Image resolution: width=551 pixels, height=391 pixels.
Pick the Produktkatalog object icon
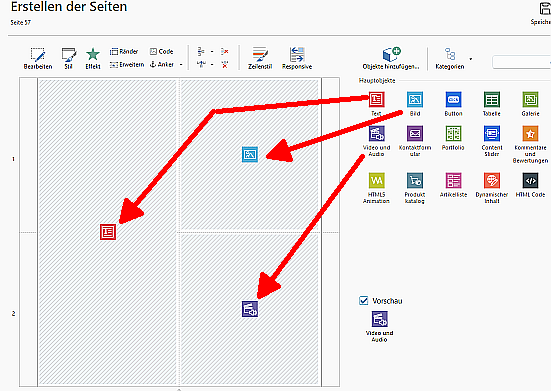[415, 181]
